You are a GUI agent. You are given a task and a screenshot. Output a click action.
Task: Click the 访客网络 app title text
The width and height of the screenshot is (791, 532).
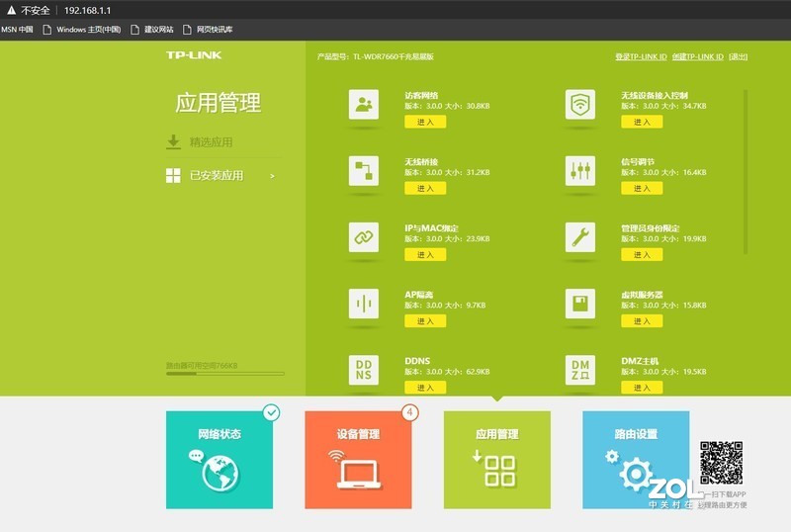(x=421, y=95)
